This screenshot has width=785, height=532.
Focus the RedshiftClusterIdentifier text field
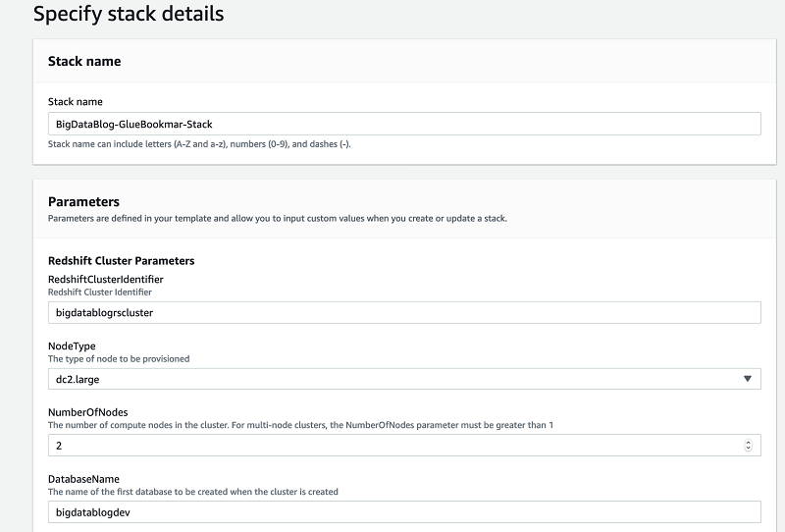point(403,312)
